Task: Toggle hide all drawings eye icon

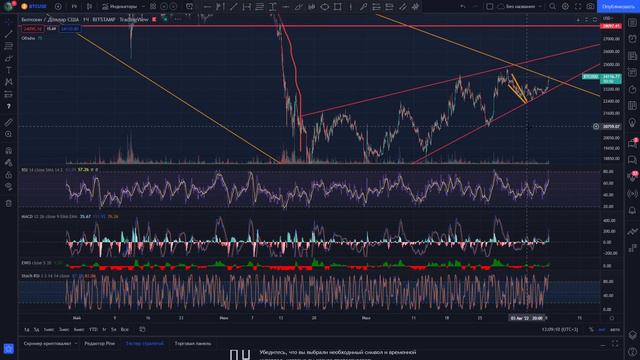Action: (x=9, y=187)
